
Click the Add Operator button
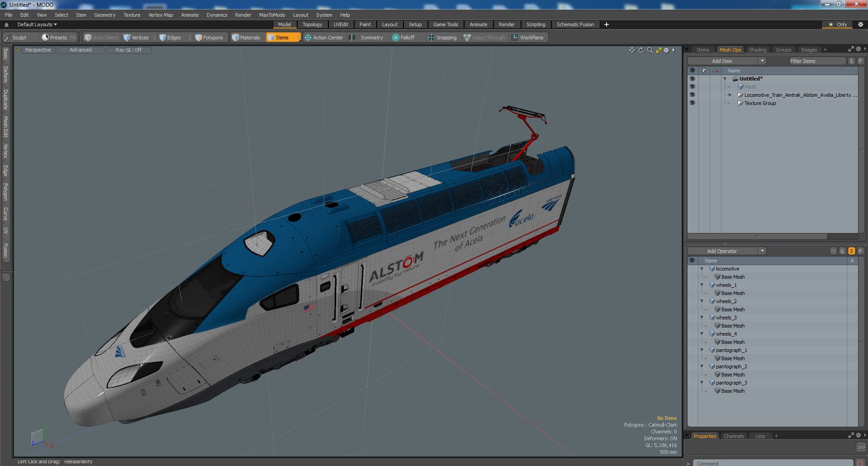tap(722, 251)
